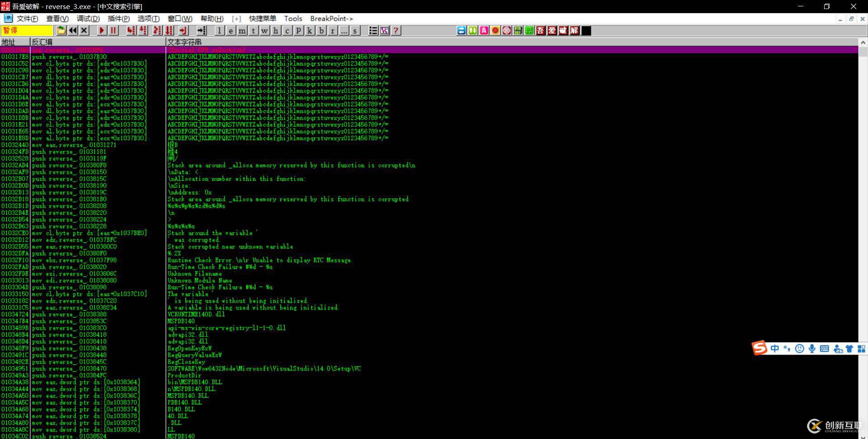
Task: Click the black square toolbar swatch
Action: click(586, 30)
